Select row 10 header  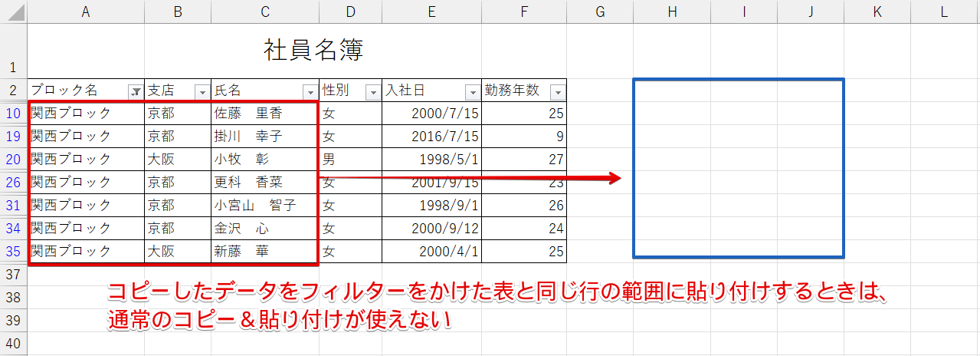pos(13,114)
